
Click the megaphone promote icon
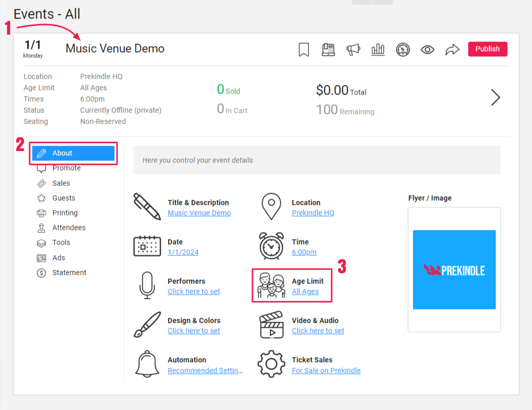[353, 50]
